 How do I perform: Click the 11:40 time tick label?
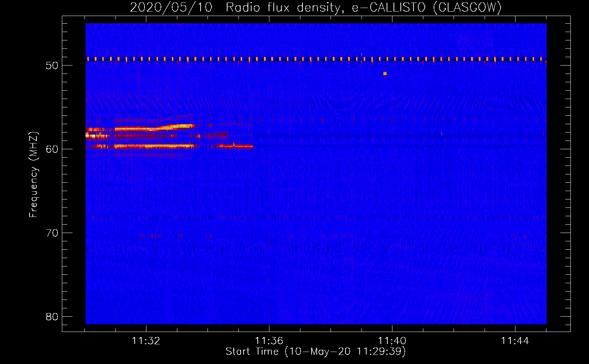(x=392, y=341)
